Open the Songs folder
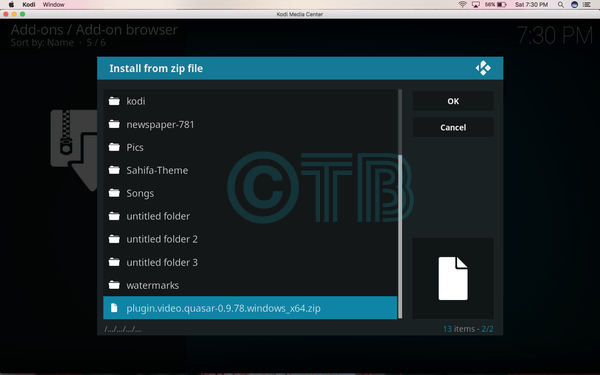The image size is (600, 375). (x=250, y=193)
